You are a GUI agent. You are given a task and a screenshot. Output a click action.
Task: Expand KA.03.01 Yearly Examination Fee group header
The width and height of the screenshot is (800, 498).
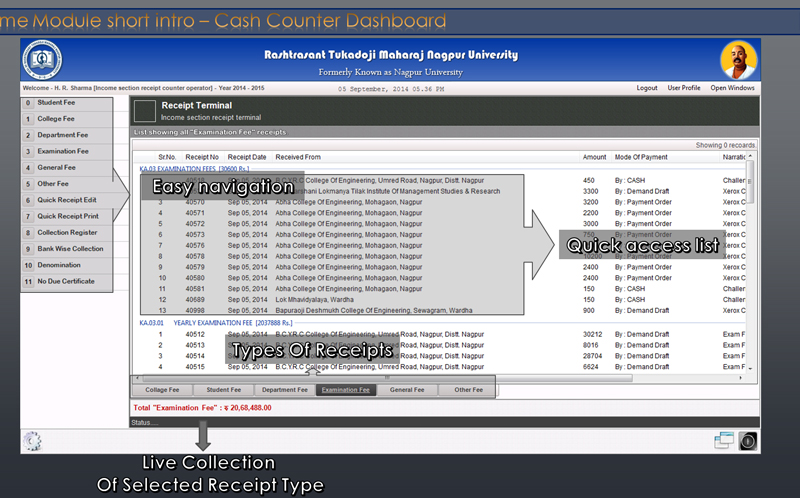[x=216, y=323]
